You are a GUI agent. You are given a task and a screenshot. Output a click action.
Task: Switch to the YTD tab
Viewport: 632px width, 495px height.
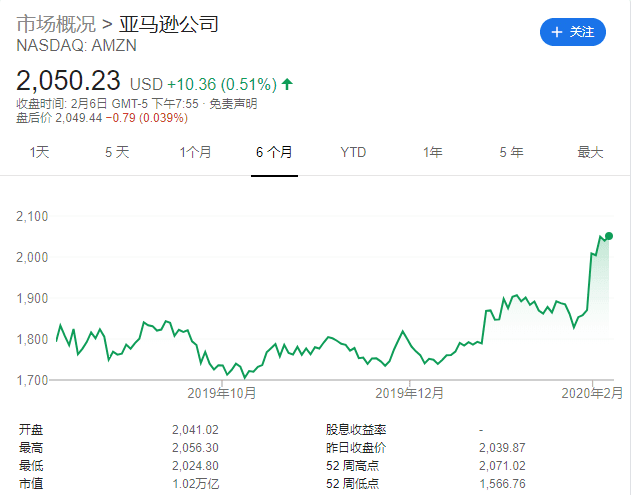point(353,152)
